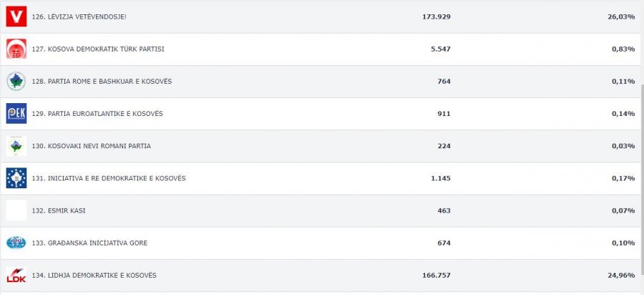Open the 129. Partia Euroatlantike e Kosovës entry

coord(97,114)
